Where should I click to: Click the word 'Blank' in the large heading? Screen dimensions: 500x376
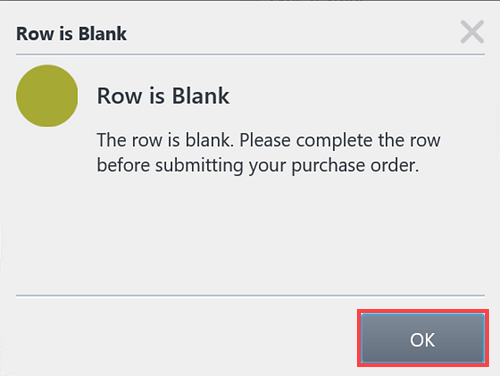(x=201, y=96)
